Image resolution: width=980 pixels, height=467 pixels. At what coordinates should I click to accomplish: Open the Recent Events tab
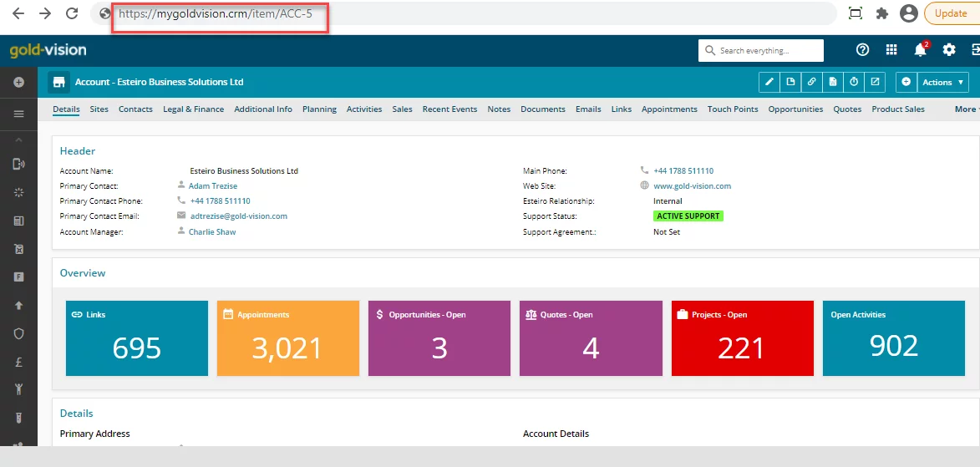tap(450, 109)
